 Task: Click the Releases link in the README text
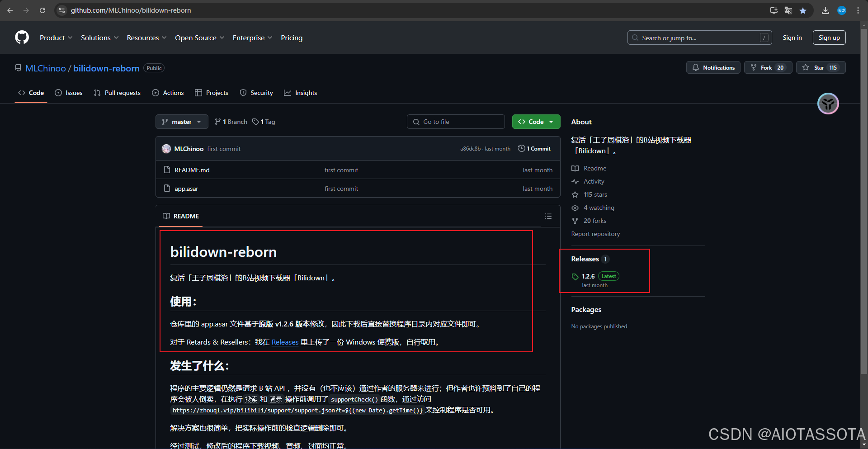[x=285, y=342]
